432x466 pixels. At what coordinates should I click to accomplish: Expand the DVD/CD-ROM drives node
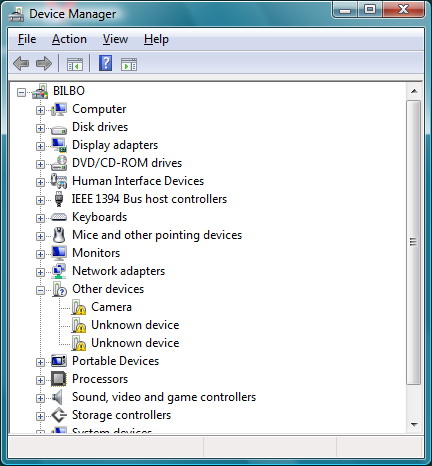coord(40,164)
